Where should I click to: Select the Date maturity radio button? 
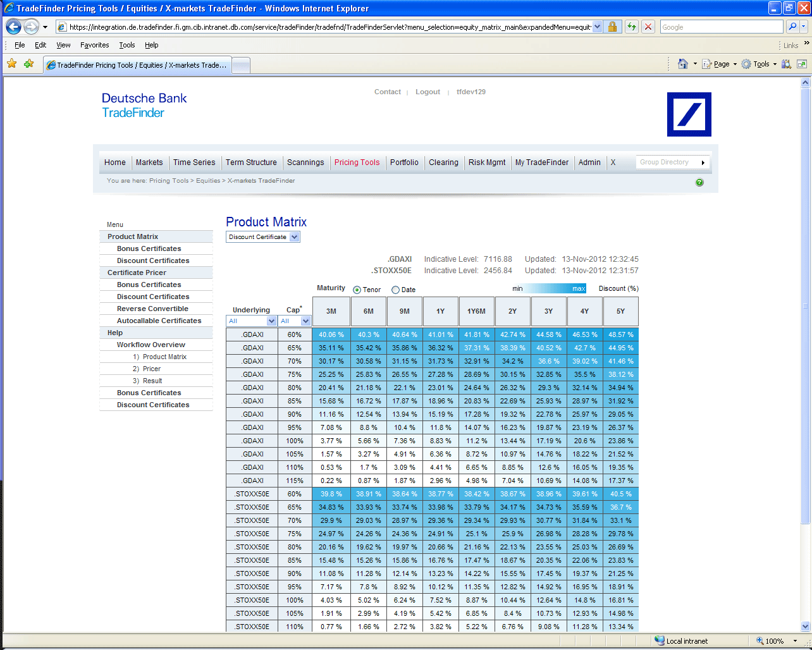(395, 290)
